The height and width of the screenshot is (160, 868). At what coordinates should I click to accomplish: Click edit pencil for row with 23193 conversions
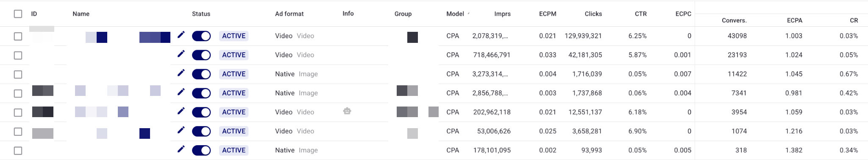tap(181, 54)
